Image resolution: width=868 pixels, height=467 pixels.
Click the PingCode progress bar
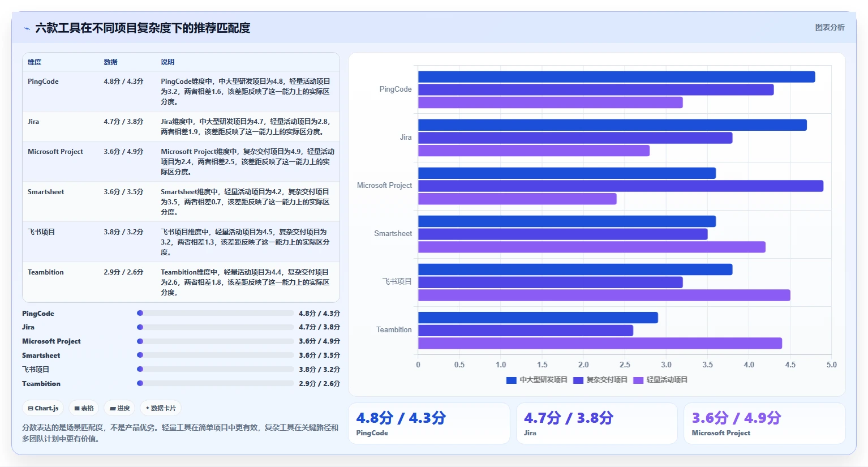tap(216, 313)
